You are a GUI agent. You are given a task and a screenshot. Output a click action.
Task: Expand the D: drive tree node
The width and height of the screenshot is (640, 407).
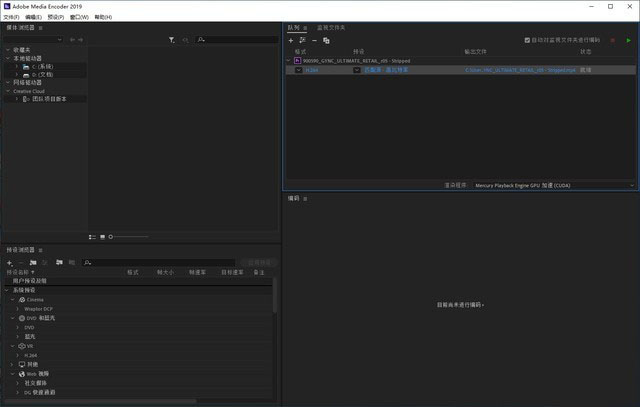coord(17,74)
